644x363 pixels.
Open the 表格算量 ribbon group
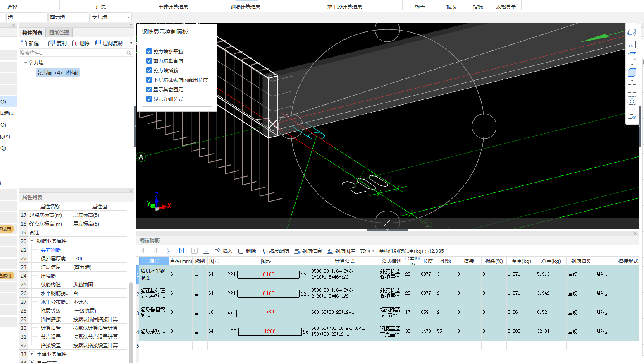coord(506,7)
